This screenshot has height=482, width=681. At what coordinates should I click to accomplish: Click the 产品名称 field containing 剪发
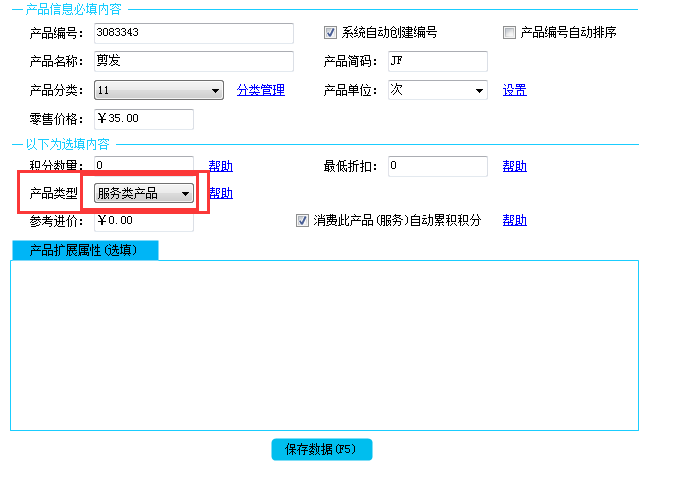click(193, 61)
